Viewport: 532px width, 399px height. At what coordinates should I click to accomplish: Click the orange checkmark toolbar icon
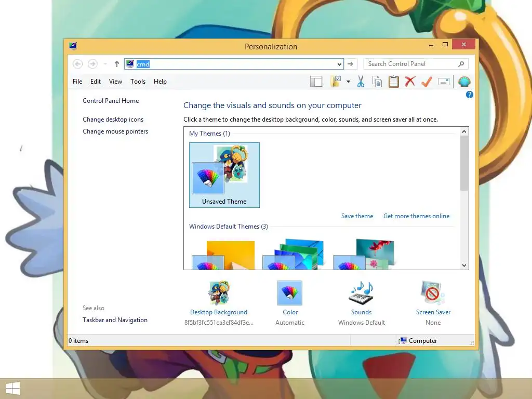427,82
